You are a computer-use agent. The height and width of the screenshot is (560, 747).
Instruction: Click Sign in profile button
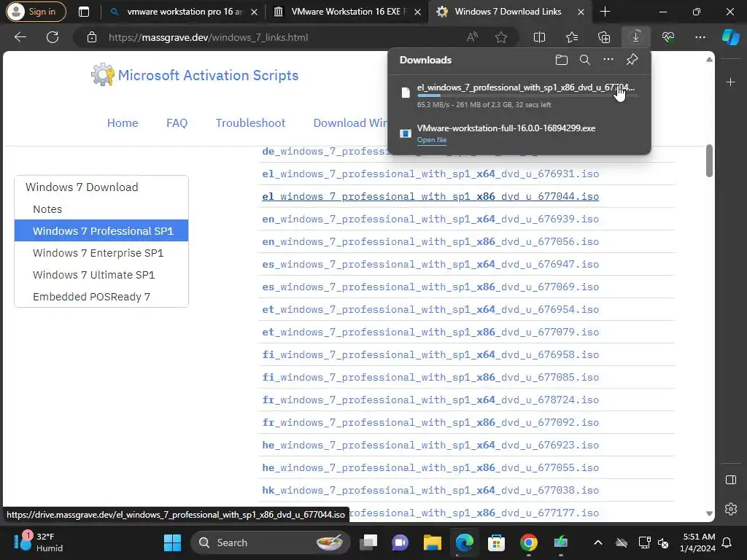pos(36,12)
